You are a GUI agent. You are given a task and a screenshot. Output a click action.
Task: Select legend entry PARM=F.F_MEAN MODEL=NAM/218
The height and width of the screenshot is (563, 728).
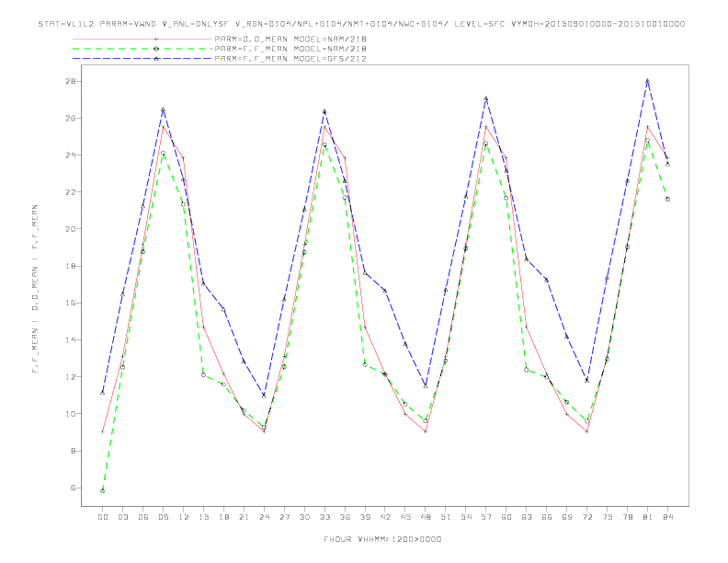290,49
